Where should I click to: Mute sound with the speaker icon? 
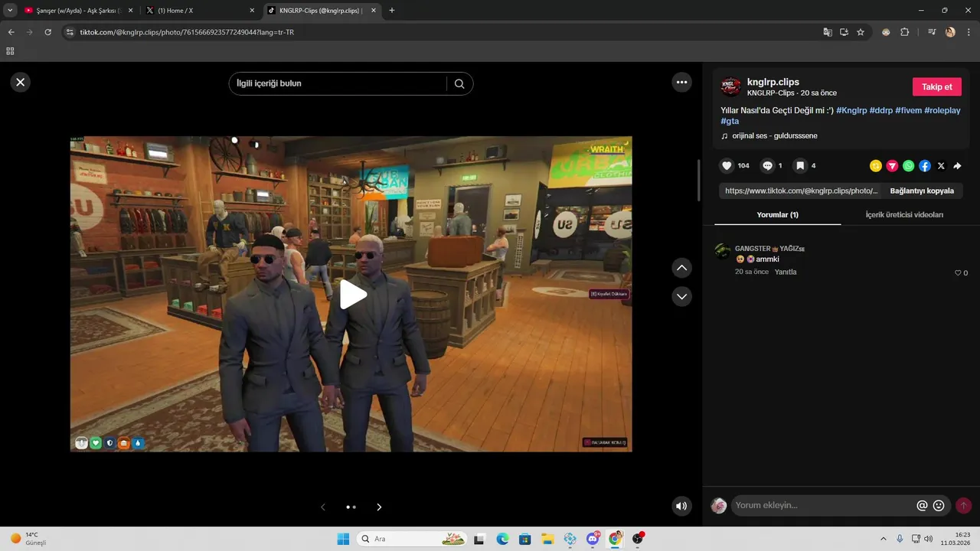[x=681, y=506]
